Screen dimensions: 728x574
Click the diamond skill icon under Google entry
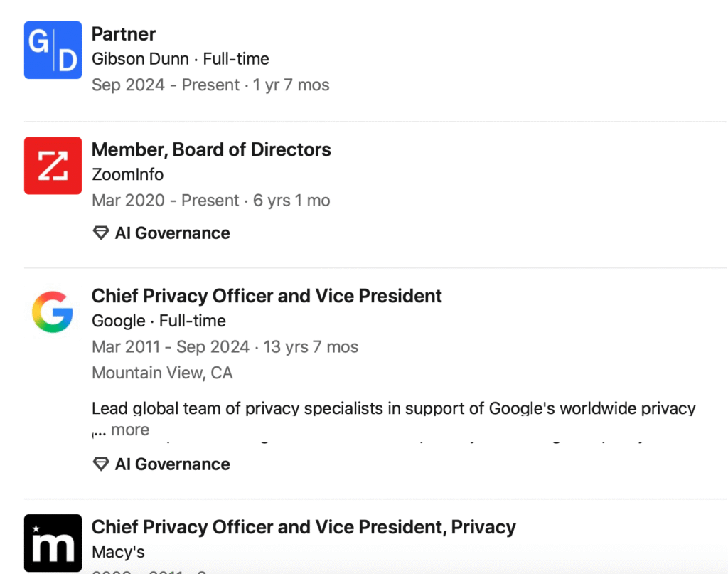click(x=101, y=464)
